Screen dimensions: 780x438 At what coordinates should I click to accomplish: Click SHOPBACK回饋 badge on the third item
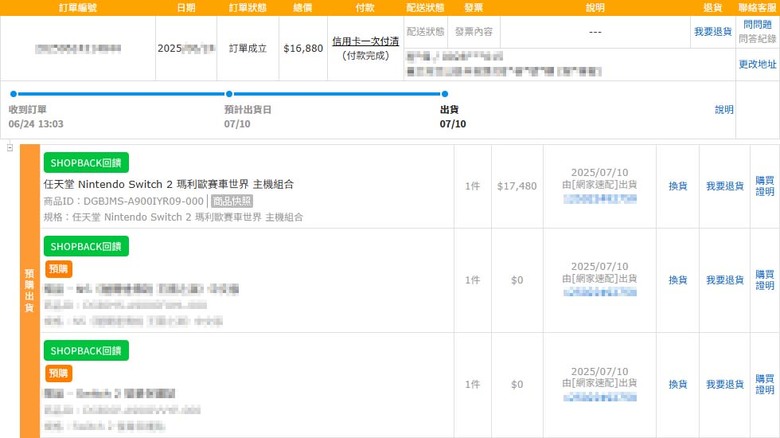coord(86,350)
